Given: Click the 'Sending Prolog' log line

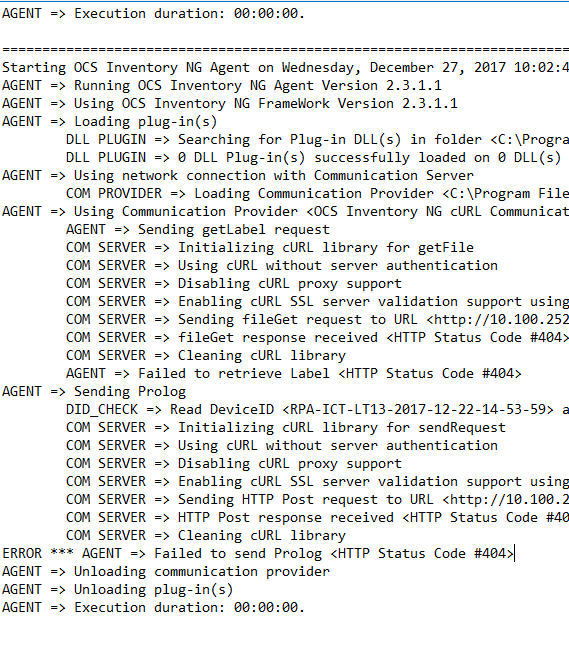Looking at the screenshot, I should click(94, 391).
